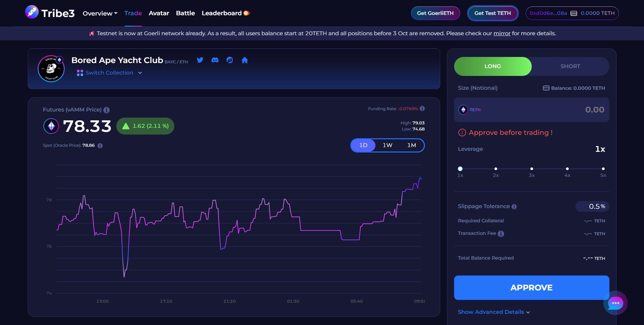Click the 78.33 futures price
The height and width of the screenshot is (325, 644).
[x=87, y=126]
